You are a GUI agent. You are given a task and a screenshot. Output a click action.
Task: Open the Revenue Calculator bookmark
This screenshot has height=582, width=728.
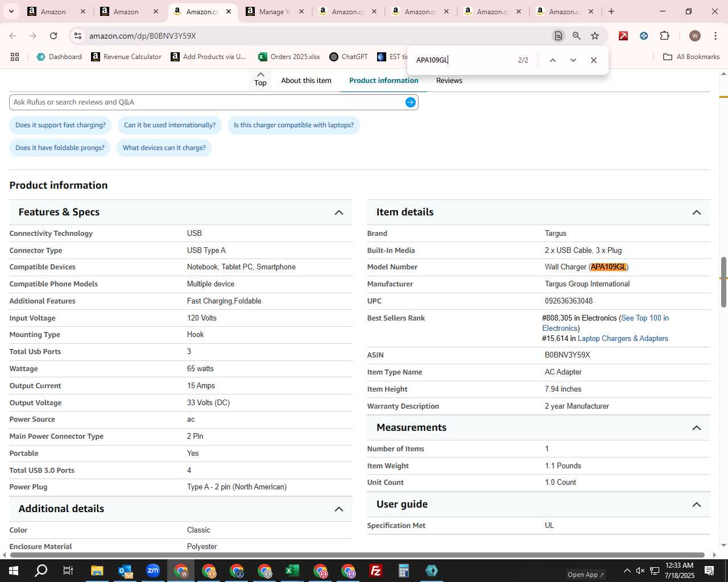(x=126, y=57)
